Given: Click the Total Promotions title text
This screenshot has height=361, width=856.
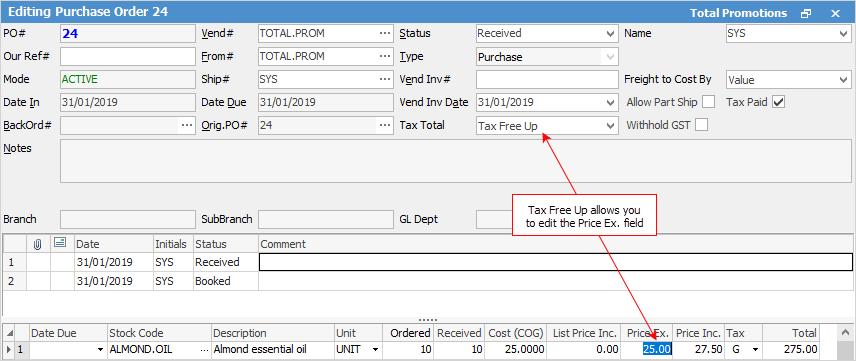Looking at the screenshot, I should point(738,13).
